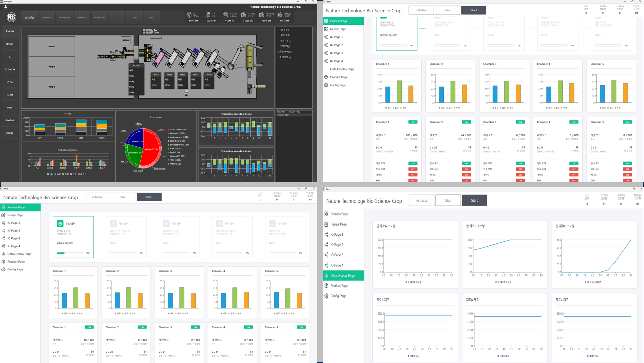Viewport: 644px width, 363px height.
Task: Click the greyed 적재라인 icon in bottom-left window
Action: click(272, 223)
